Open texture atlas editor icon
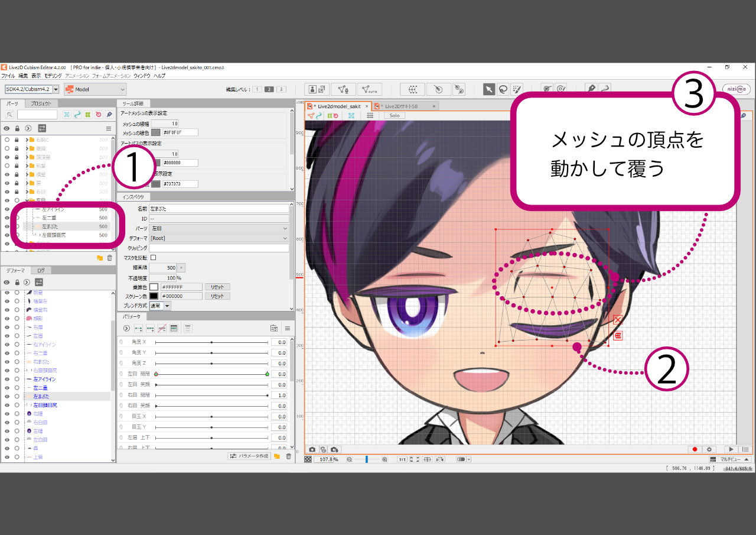The width and height of the screenshot is (756, 535). pos(318,89)
